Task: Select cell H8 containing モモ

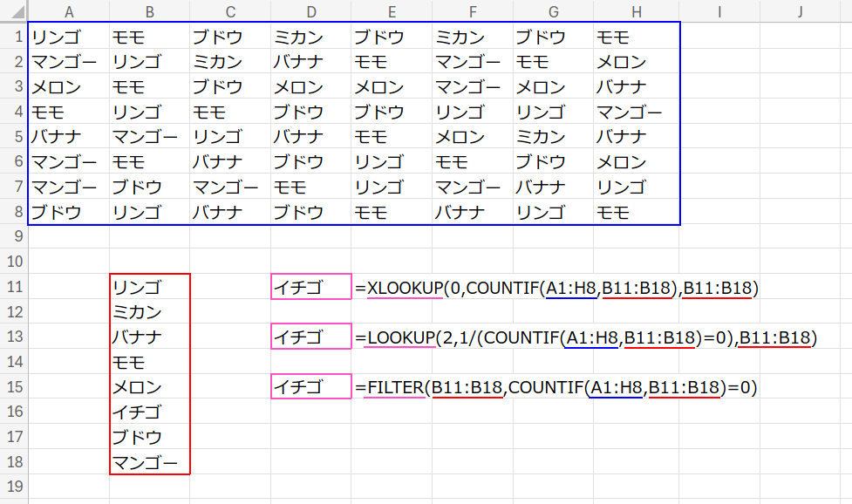Action: (637, 212)
